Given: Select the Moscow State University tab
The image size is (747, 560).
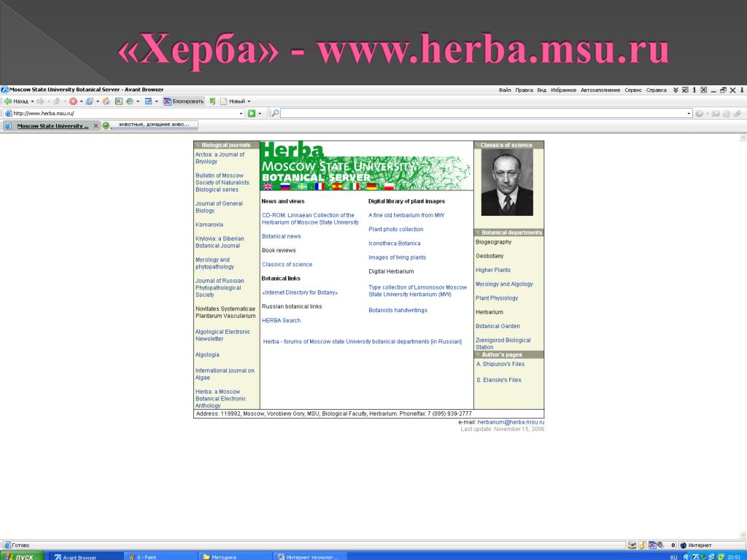Looking at the screenshot, I should pyautogui.click(x=53, y=126).
